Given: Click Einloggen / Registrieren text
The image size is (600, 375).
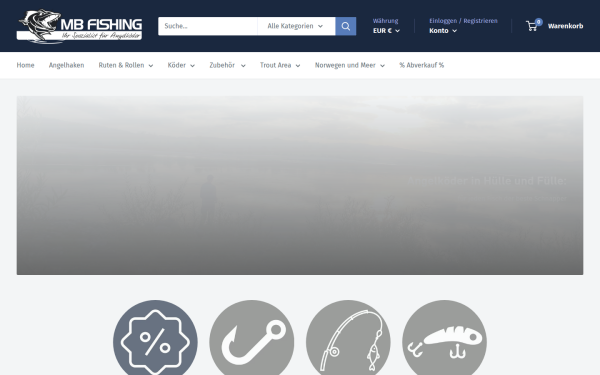Looking at the screenshot, I should [x=463, y=21].
